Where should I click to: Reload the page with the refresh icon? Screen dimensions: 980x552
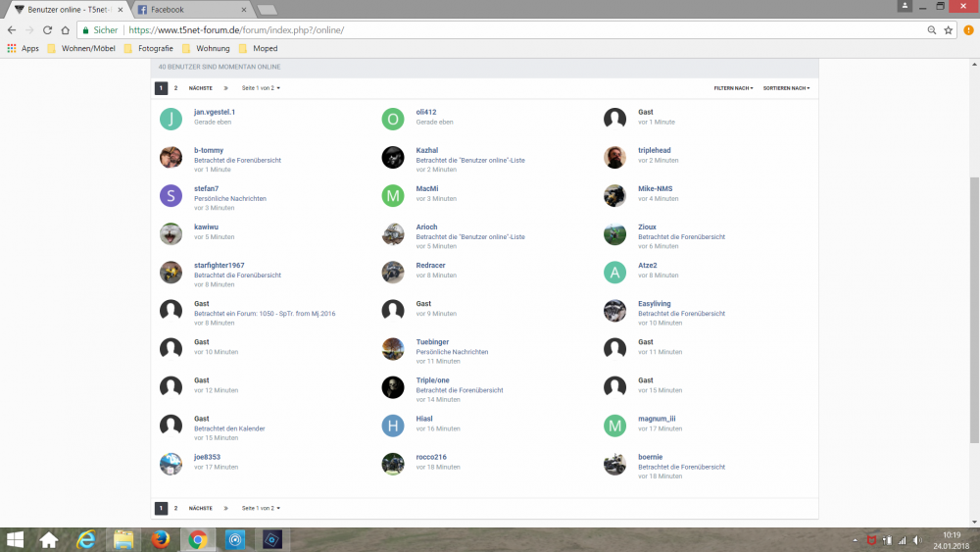point(47,30)
